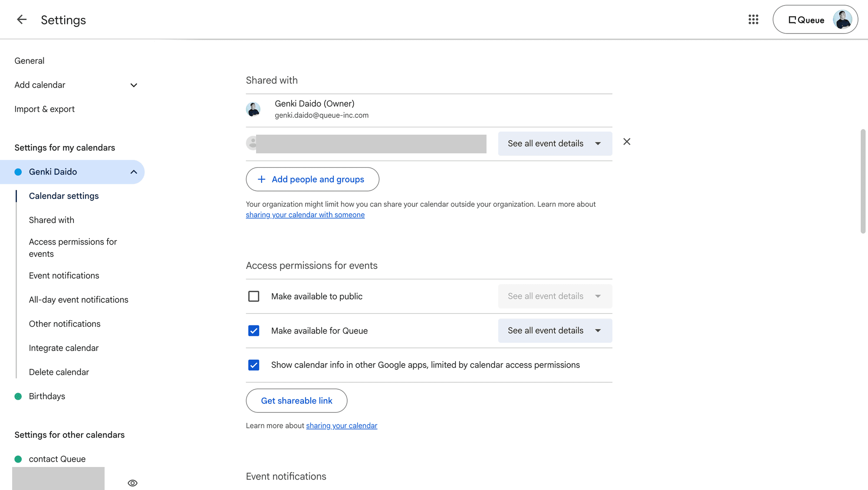Uncheck Make available for Queue
Screen dimensions: 868x490
click(253, 331)
